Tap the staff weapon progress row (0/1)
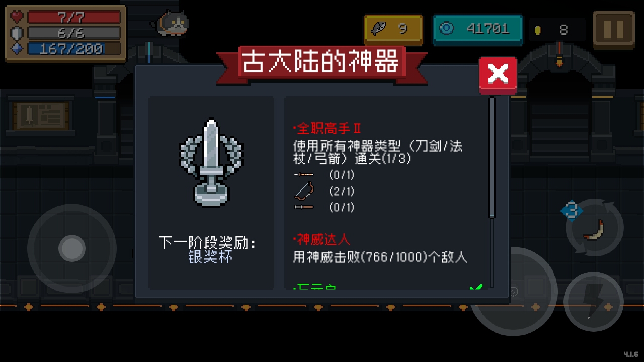 point(325,175)
